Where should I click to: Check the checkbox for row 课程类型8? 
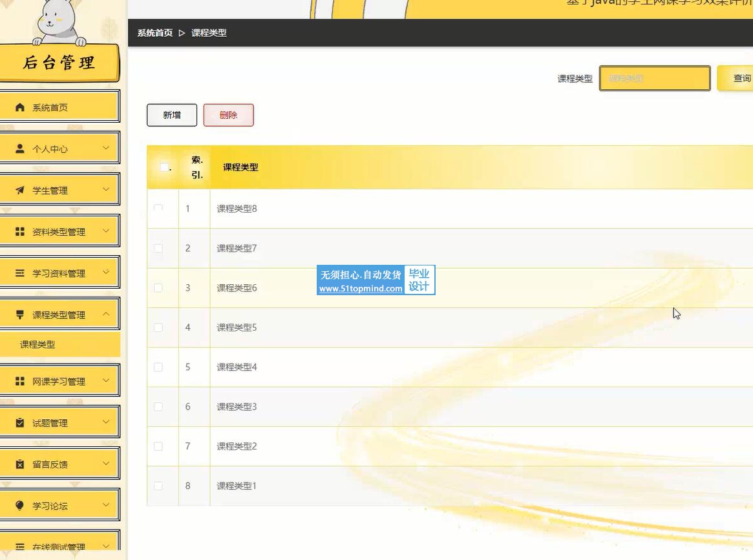[158, 209]
